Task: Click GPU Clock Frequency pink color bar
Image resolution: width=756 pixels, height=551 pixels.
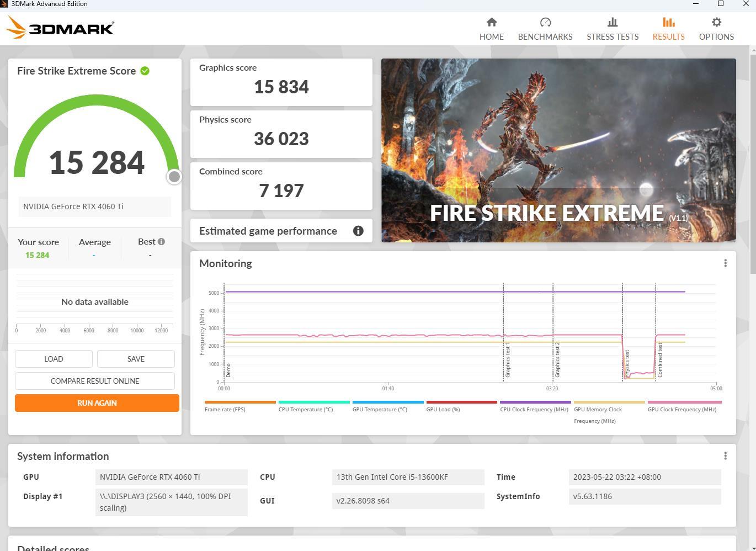Action: [x=684, y=402]
